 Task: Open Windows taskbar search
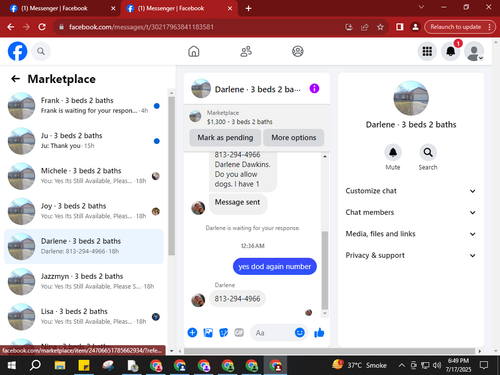pyautogui.click(x=35, y=366)
